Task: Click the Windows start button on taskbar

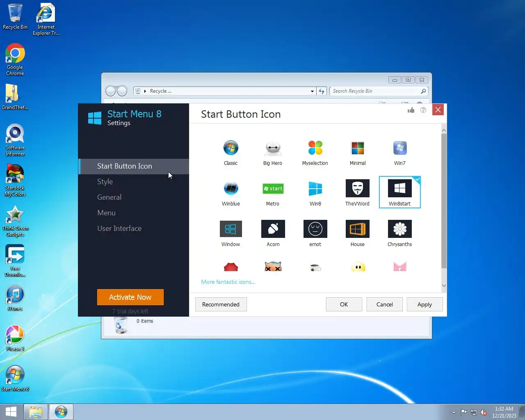Action: pyautogui.click(x=11, y=412)
